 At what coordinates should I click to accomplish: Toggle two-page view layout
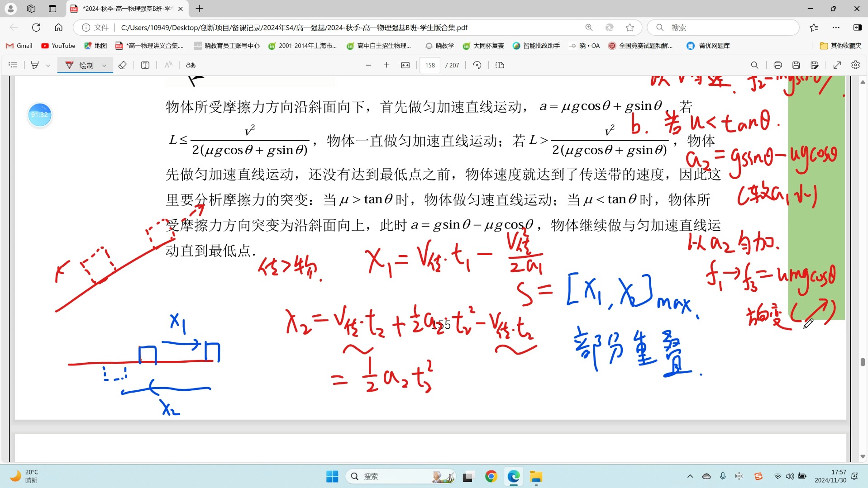[499, 65]
